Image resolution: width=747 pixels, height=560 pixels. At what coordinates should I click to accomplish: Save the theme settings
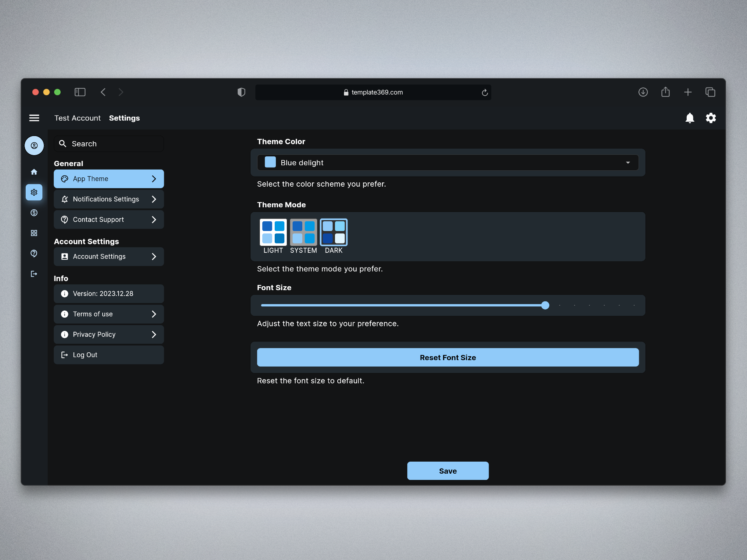[448, 471]
